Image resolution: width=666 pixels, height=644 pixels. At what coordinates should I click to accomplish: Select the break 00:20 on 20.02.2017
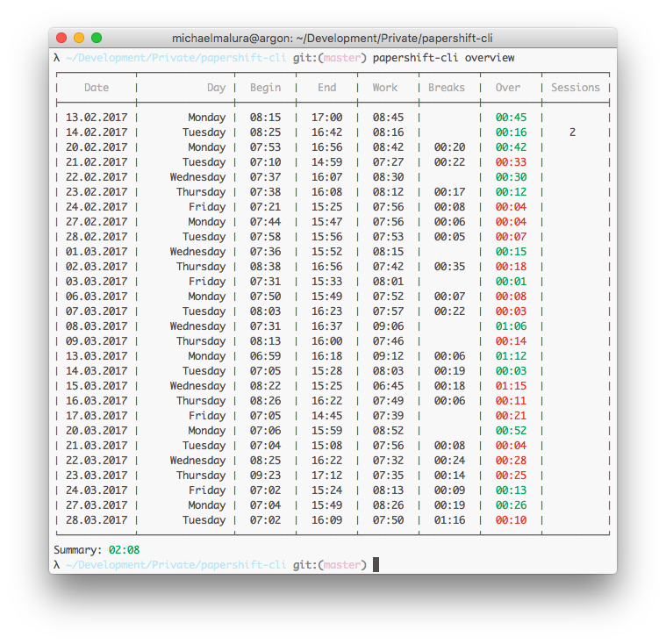449,147
